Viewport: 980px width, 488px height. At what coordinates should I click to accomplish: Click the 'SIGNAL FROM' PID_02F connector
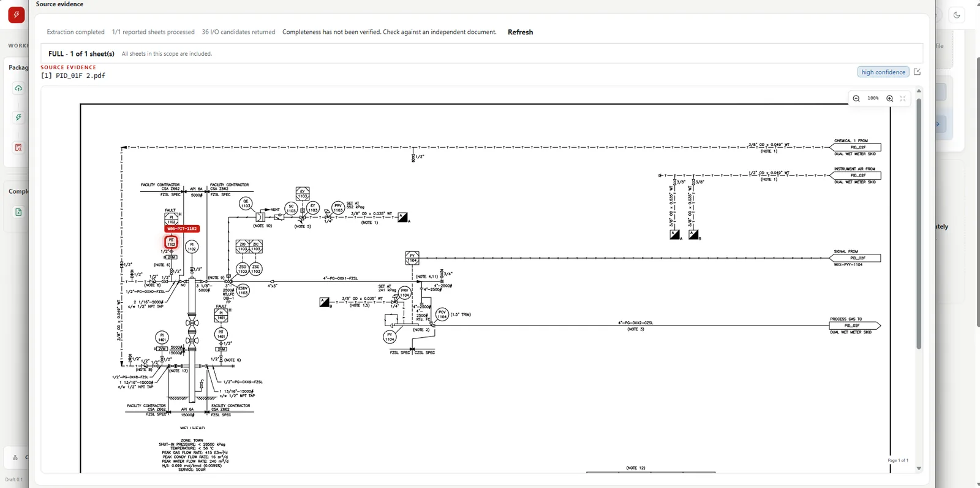[855, 258]
